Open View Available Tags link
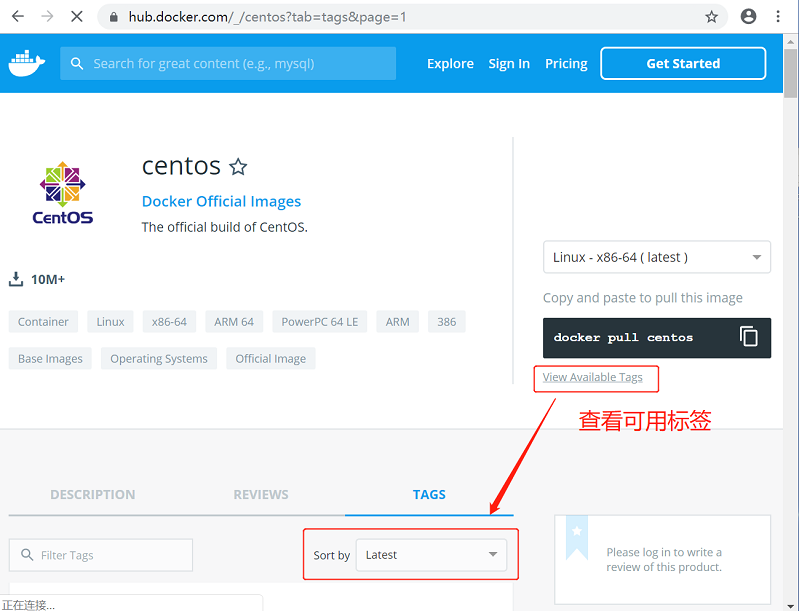 tap(592, 377)
